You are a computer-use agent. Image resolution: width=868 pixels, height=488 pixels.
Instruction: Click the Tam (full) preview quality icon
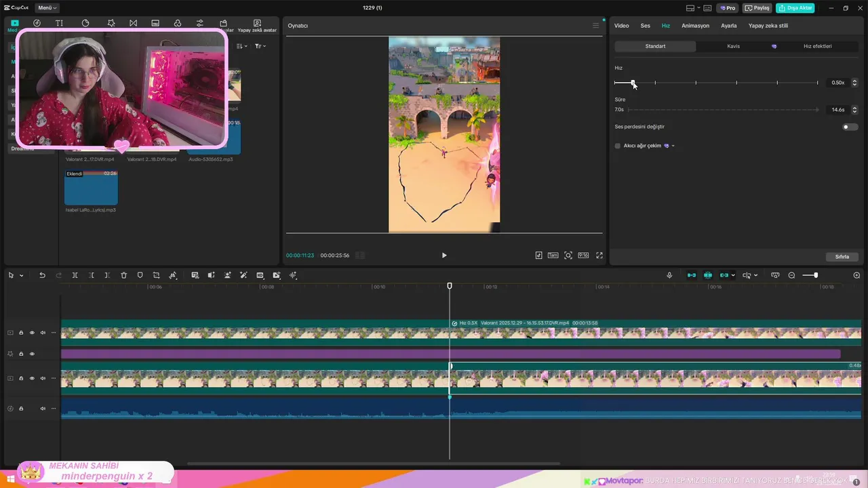point(553,256)
